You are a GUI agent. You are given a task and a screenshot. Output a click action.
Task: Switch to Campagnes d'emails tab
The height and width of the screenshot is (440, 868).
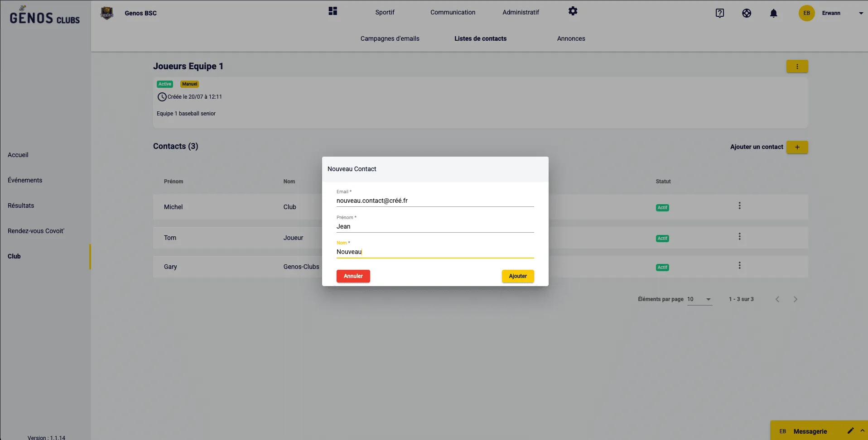pos(390,38)
